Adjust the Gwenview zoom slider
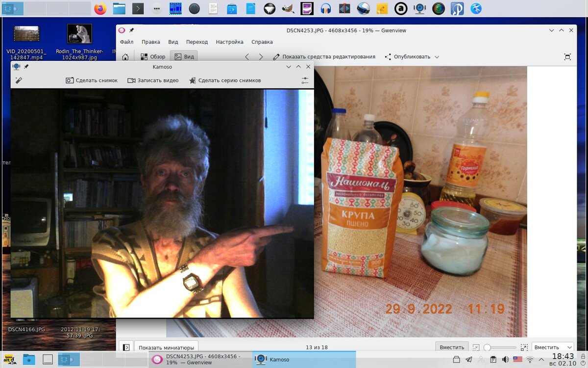 (x=500, y=347)
